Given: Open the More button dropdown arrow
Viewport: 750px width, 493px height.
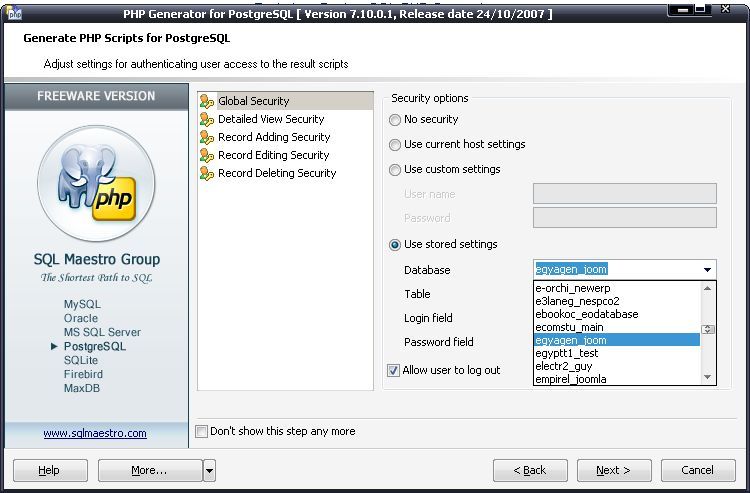Looking at the screenshot, I should tap(209, 471).
